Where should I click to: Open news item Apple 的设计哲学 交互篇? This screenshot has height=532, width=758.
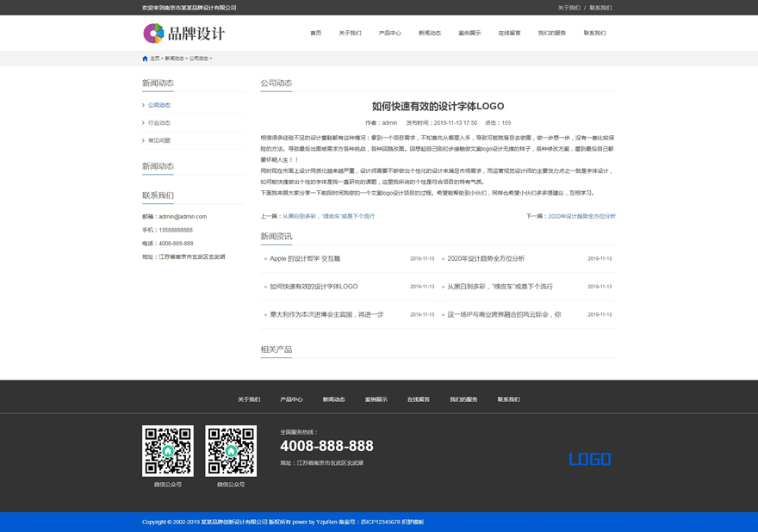pyautogui.click(x=304, y=258)
